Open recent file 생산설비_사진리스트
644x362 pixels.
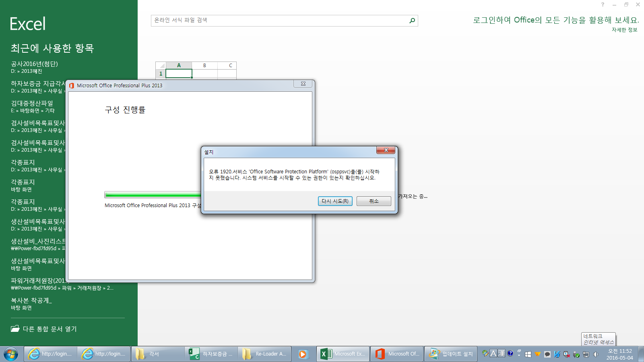click(x=38, y=245)
